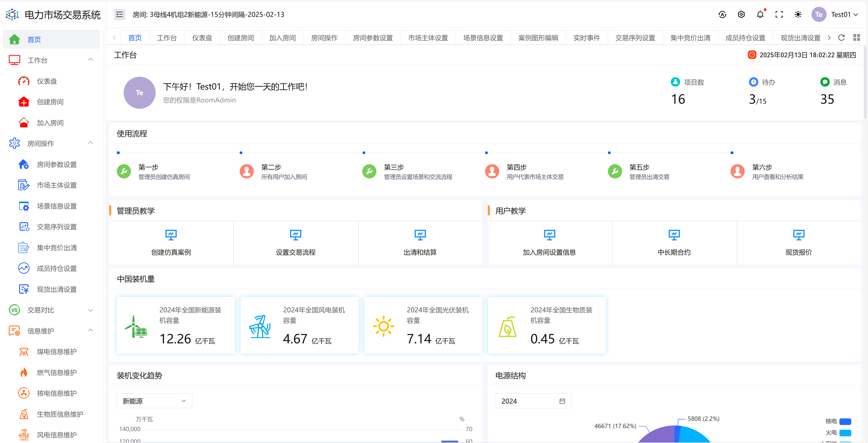This screenshot has height=443, width=868.
Task: Click the 核电信息维护 radiation icon
Action: coord(24,393)
